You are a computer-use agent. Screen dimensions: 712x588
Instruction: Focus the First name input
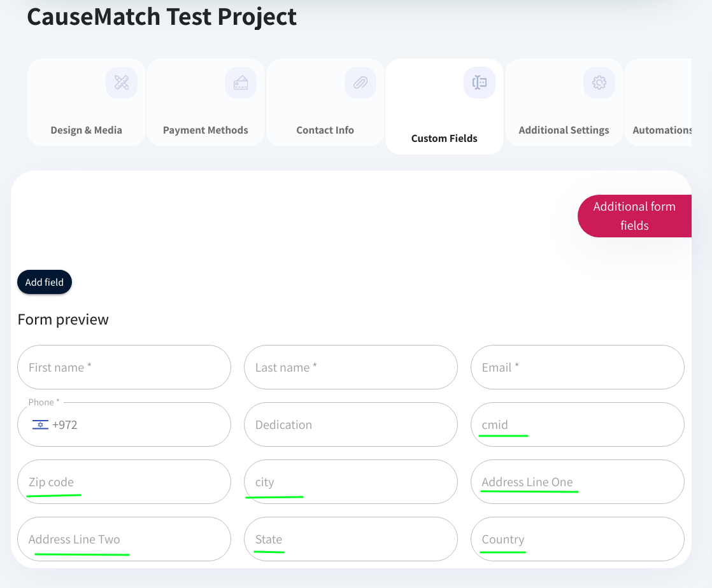pyautogui.click(x=124, y=368)
